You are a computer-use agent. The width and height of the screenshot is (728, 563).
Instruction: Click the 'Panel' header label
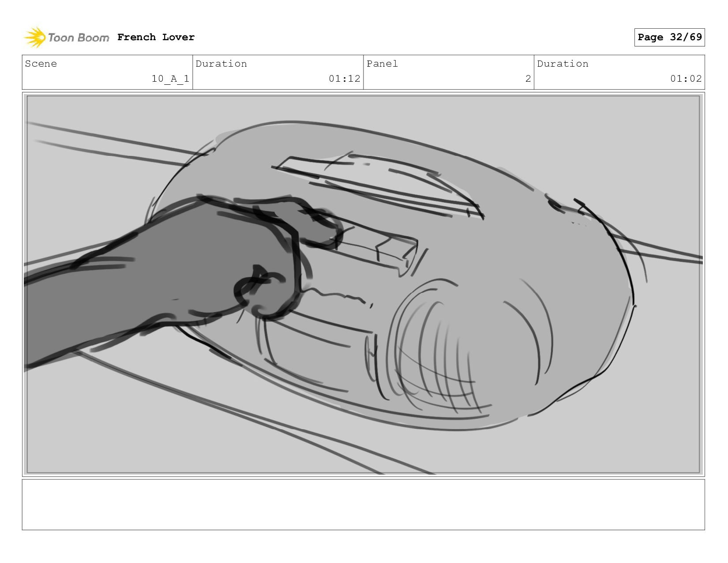[x=382, y=64]
